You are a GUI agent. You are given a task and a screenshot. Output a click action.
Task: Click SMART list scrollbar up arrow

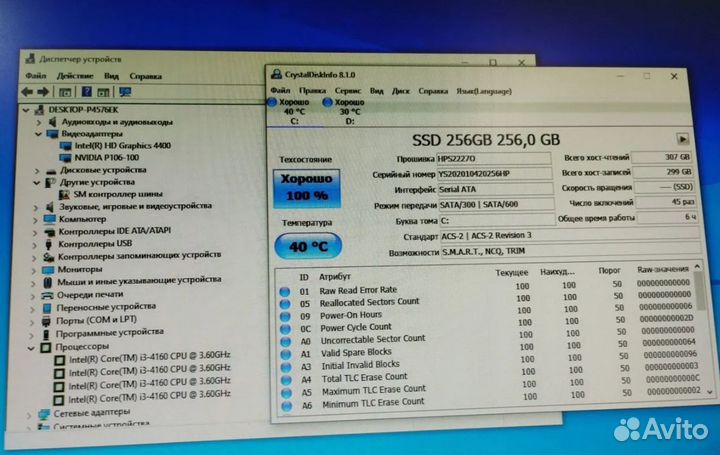[x=698, y=266]
